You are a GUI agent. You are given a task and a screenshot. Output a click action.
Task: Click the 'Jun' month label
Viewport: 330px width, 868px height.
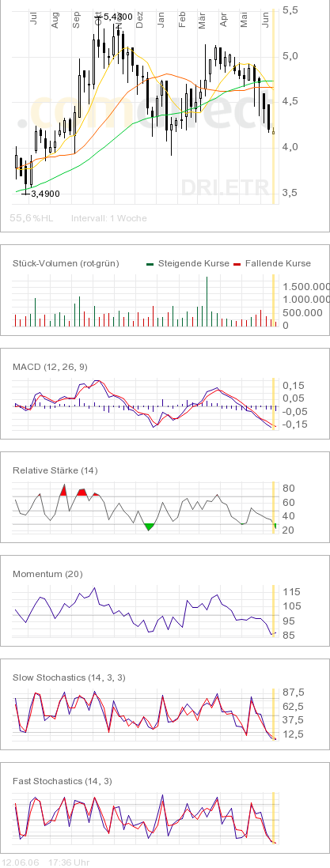tap(265, 21)
